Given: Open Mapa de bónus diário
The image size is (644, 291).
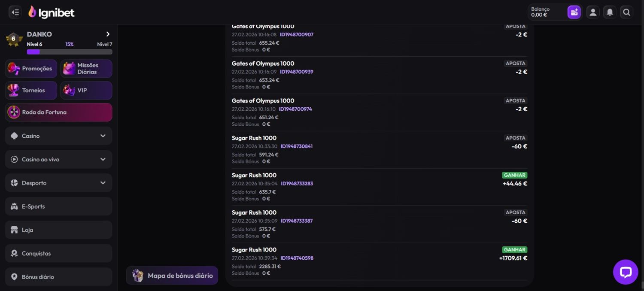Looking at the screenshot, I should click(x=172, y=276).
